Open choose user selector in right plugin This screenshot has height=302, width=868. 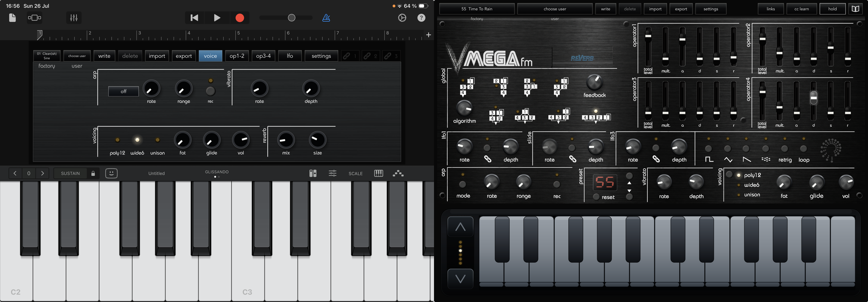click(555, 9)
